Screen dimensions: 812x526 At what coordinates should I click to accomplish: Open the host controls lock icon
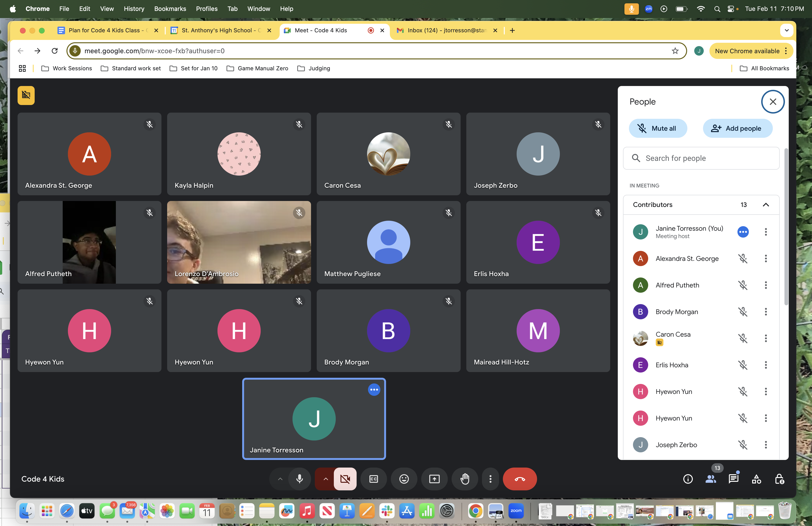click(779, 479)
